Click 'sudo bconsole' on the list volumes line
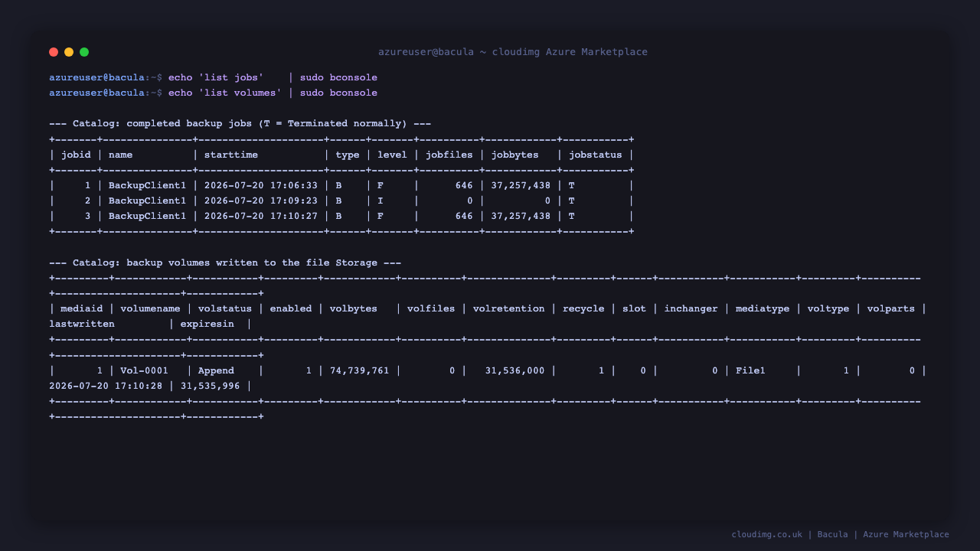This screenshot has height=551, width=980. 338,93
